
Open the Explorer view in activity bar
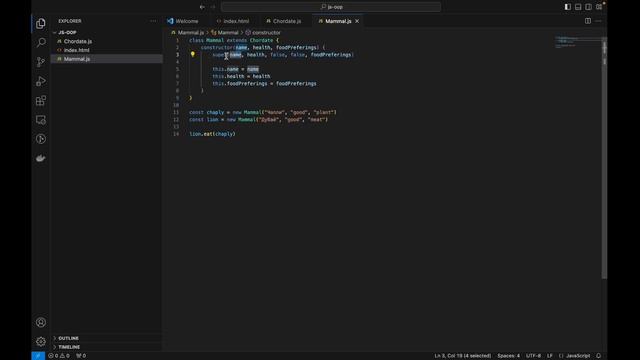[x=41, y=23]
